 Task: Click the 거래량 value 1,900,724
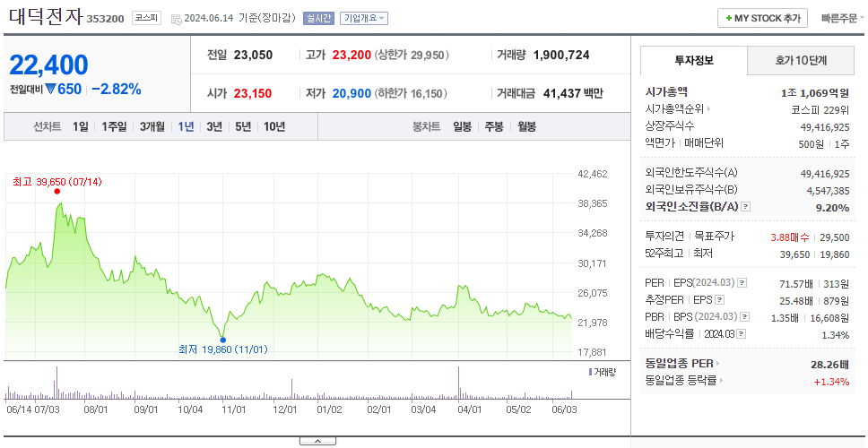pyautogui.click(x=561, y=56)
